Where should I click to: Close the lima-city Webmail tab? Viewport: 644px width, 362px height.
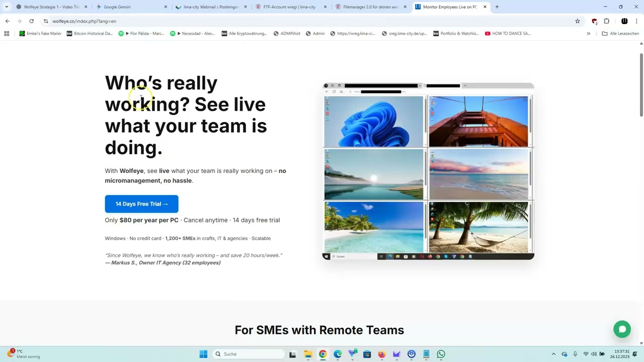click(x=246, y=7)
